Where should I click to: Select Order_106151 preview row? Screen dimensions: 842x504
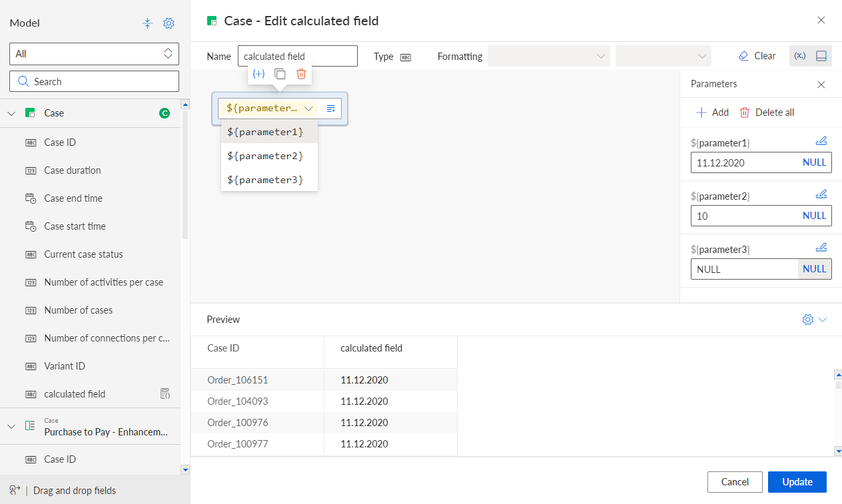pyautogui.click(x=324, y=380)
